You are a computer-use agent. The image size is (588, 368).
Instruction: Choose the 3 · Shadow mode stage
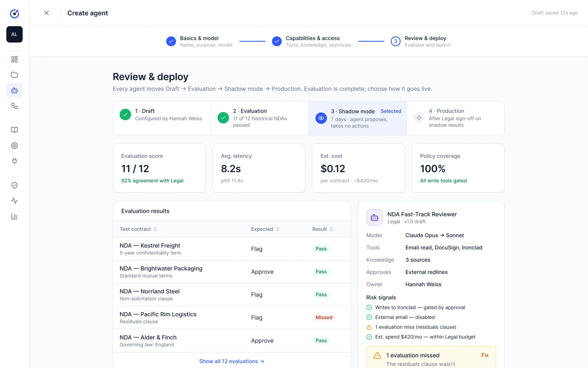[358, 118]
